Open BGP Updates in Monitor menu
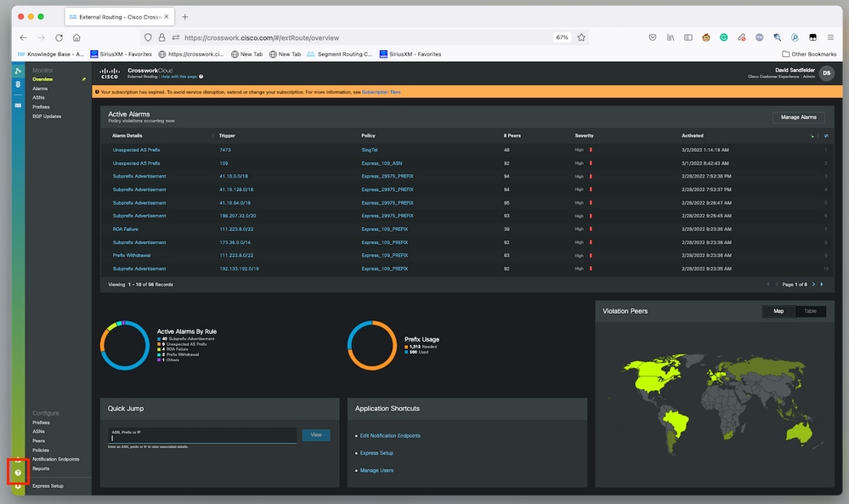This screenshot has width=849, height=504. (47, 116)
